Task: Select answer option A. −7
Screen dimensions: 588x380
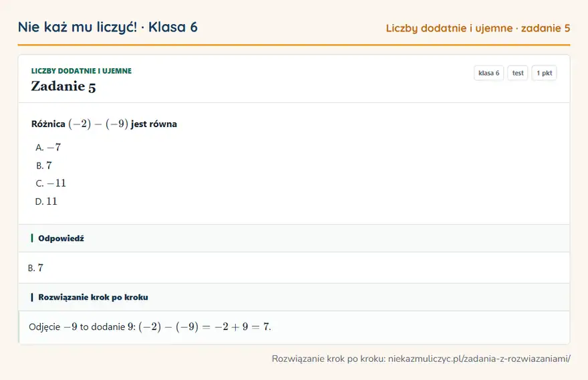Action: 48,147
